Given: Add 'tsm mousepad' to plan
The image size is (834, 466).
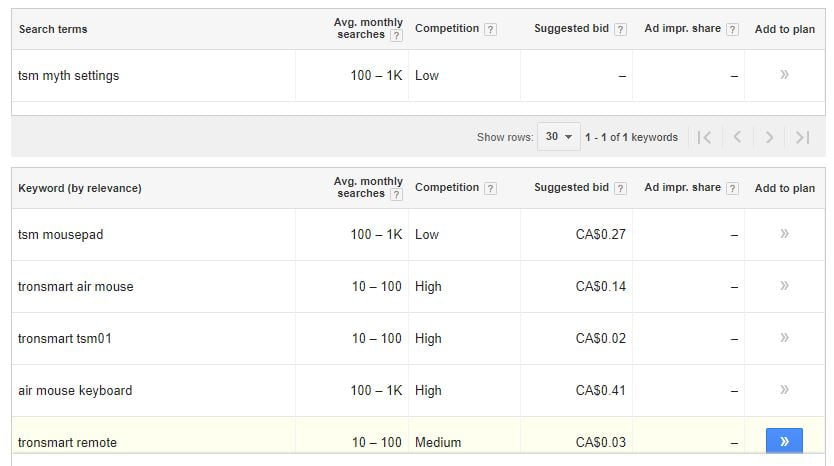Looking at the screenshot, I should point(784,234).
